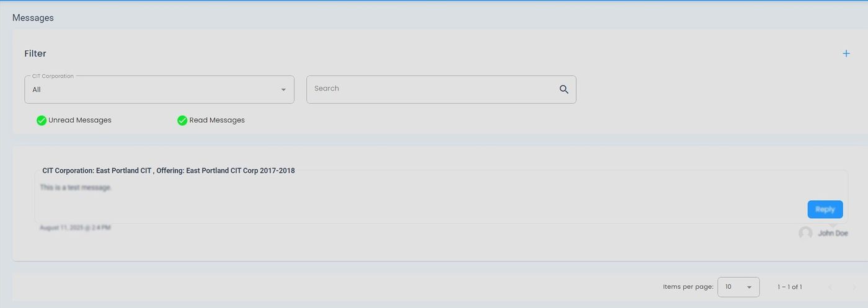The width and height of the screenshot is (868, 308).
Task: Click John Doe's avatar icon
Action: point(805,233)
